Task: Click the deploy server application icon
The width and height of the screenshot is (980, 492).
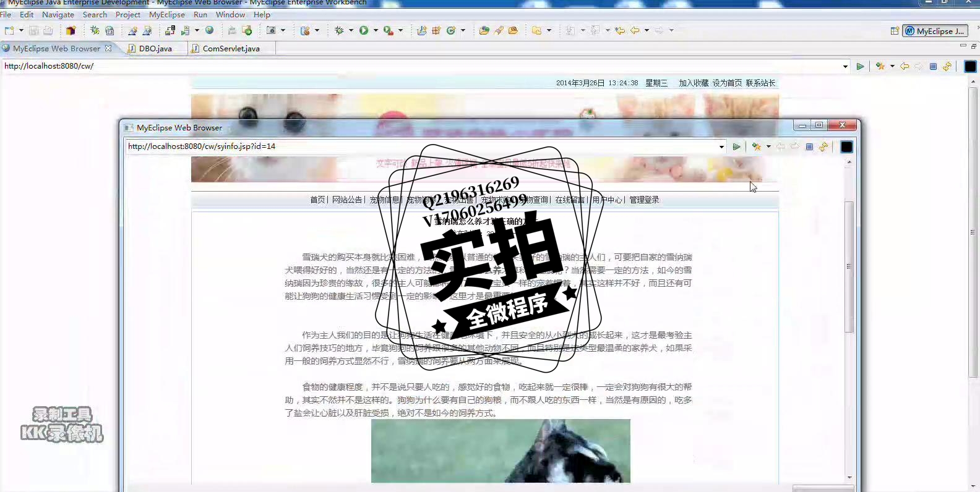Action: coord(170,30)
